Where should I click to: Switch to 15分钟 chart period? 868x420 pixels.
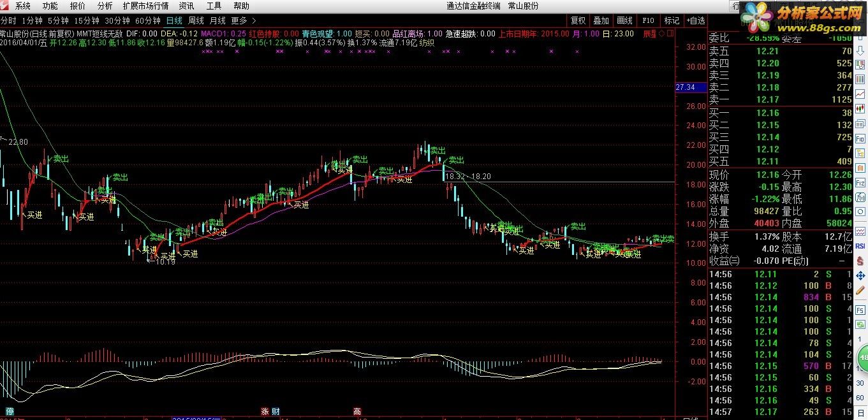tap(87, 20)
